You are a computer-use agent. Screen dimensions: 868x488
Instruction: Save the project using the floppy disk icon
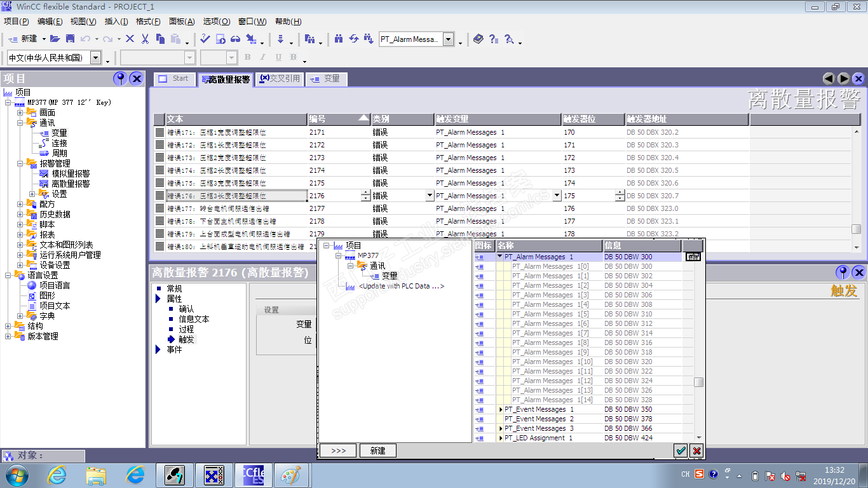(x=70, y=39)
